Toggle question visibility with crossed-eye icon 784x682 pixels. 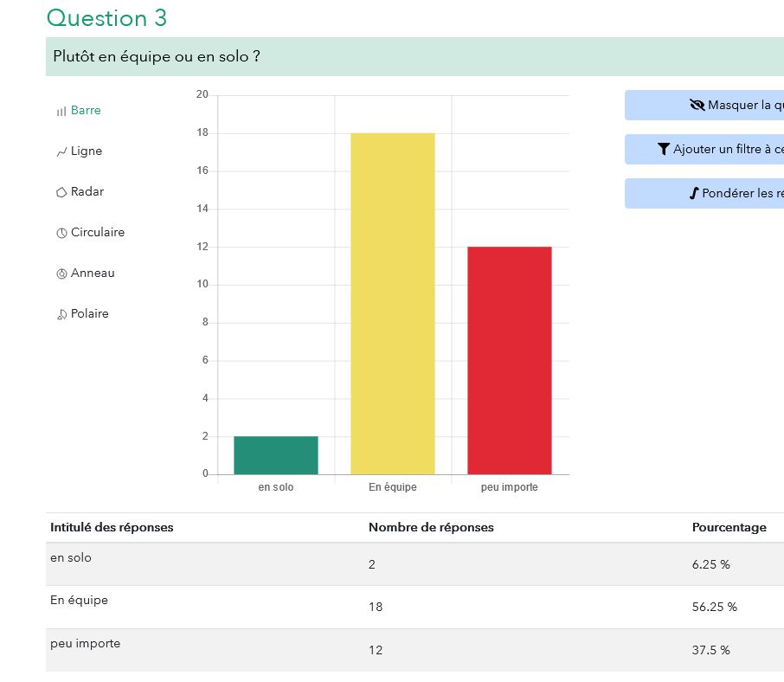point(697,106)
